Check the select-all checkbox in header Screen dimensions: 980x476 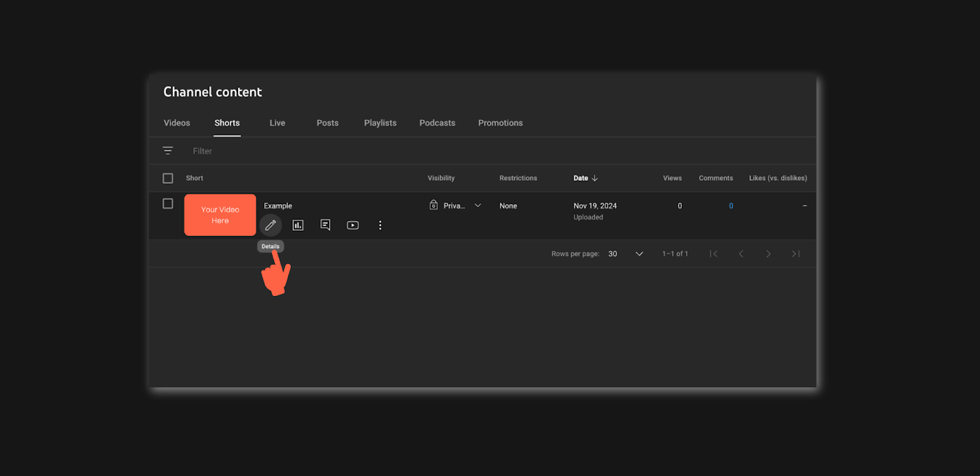pos(167,177)
